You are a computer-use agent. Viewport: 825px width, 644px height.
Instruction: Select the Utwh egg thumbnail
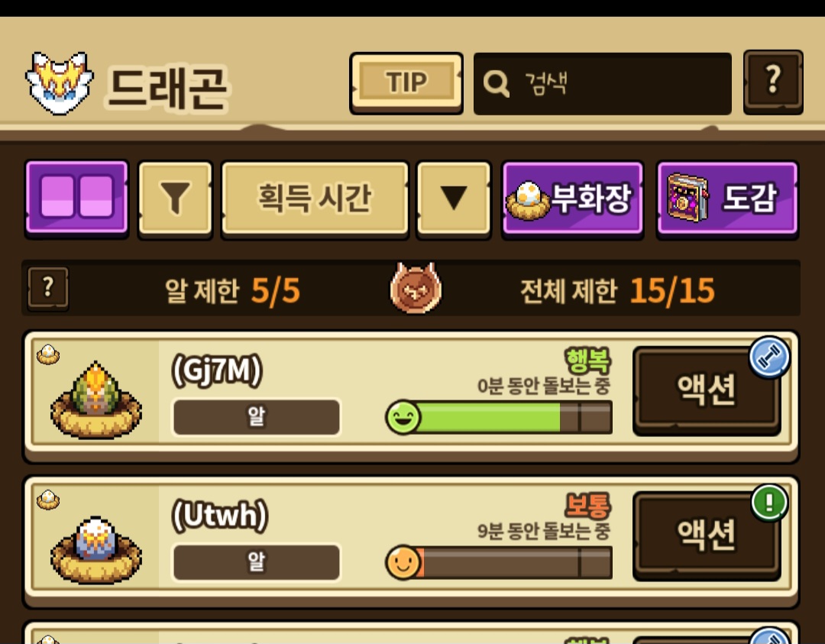(95, 550)
